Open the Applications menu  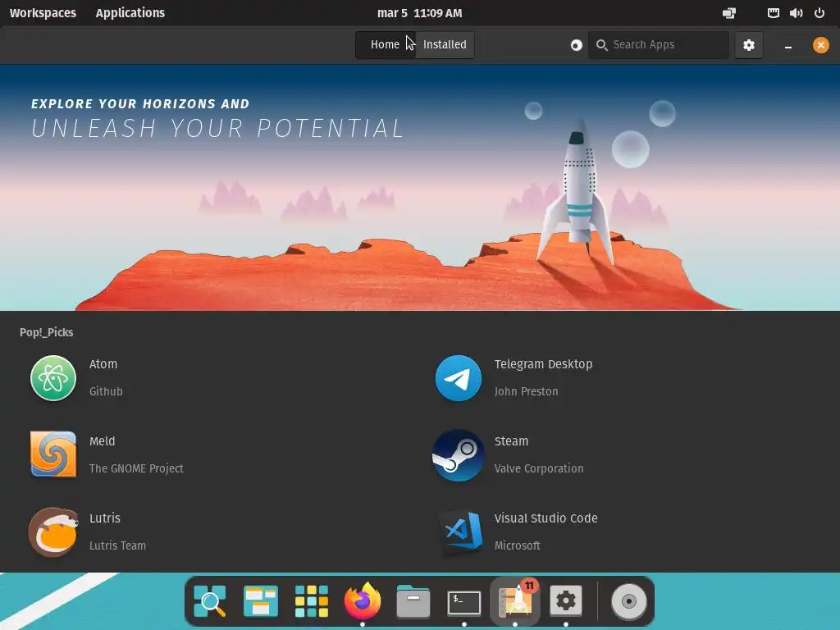coord(130,13)
